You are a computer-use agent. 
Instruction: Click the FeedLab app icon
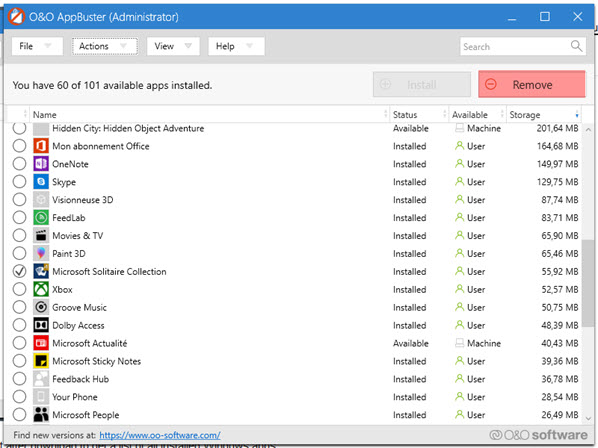41,218
